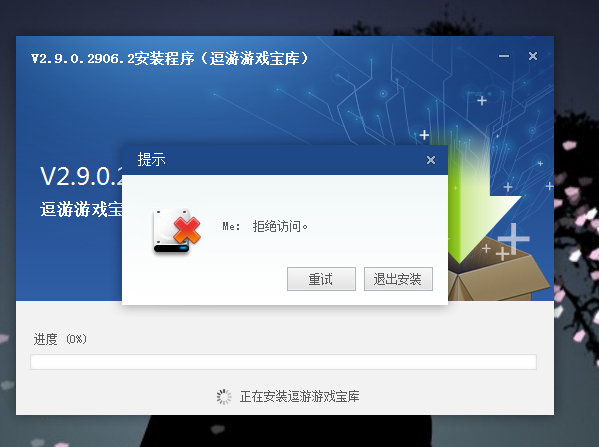This screenshot has width=599, height=447.
Task: Click the 提示 dialog title bar
Action: (x=285, y=160)
